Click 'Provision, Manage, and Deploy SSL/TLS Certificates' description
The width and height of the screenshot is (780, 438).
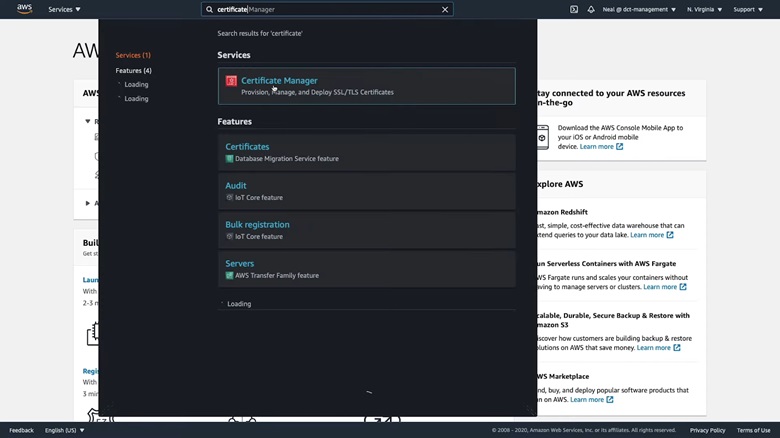[317, 92]
